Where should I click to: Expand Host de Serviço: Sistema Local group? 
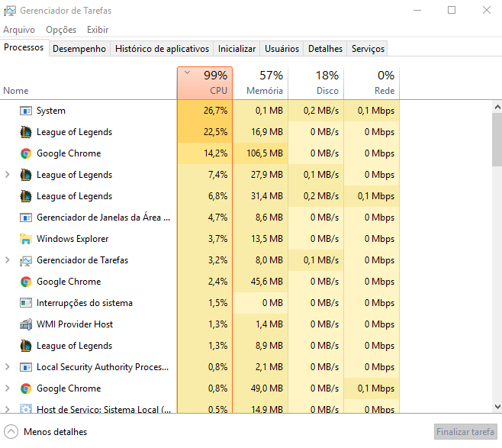[x=8, y=409]
